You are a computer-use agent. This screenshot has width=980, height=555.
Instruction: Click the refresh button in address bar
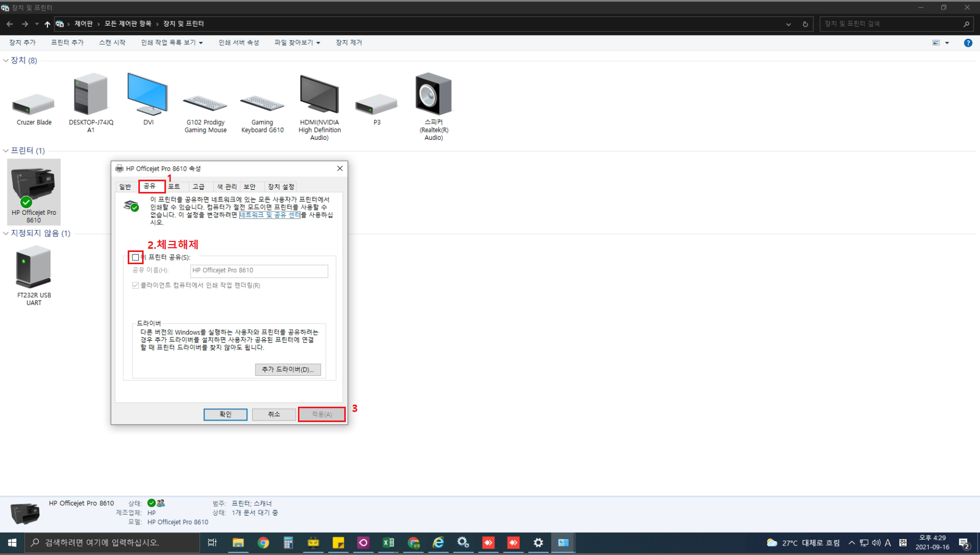click(805, 24)
